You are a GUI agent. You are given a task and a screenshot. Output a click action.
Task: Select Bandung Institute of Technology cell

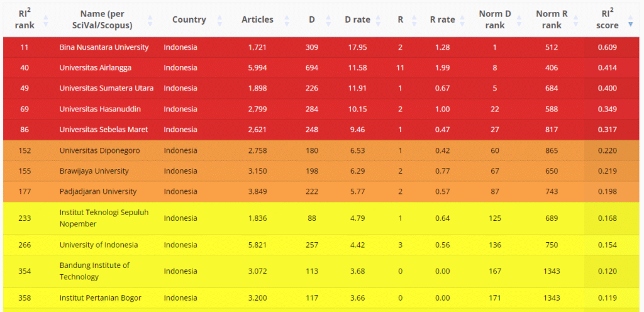pos(94,271)
